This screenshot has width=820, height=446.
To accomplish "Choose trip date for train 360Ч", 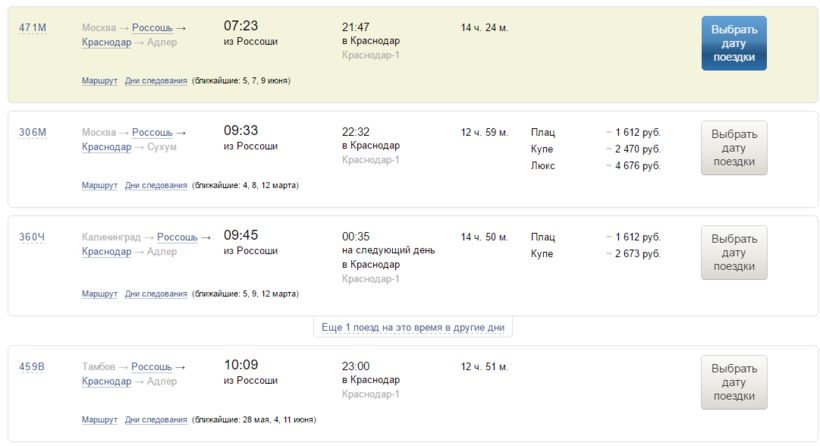I will [x=734, y=253].
